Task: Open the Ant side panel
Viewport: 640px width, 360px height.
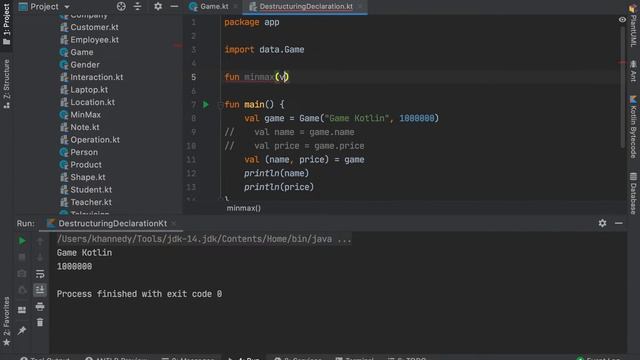Action: coord(633,71)
